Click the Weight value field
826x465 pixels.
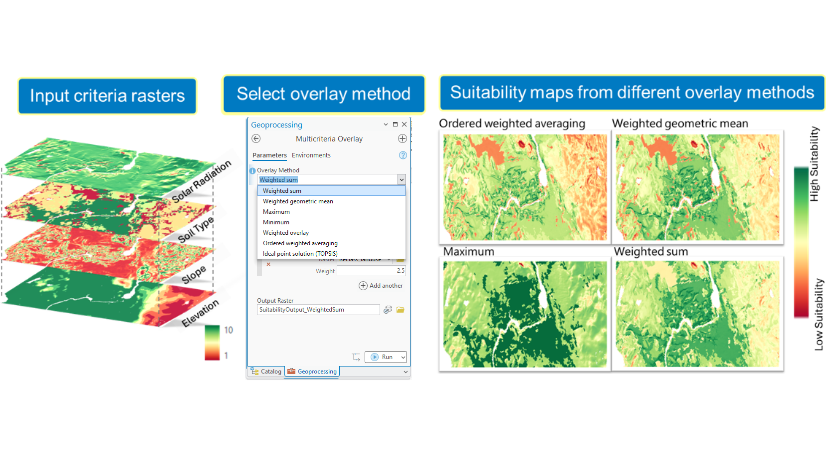click(371, 271)
